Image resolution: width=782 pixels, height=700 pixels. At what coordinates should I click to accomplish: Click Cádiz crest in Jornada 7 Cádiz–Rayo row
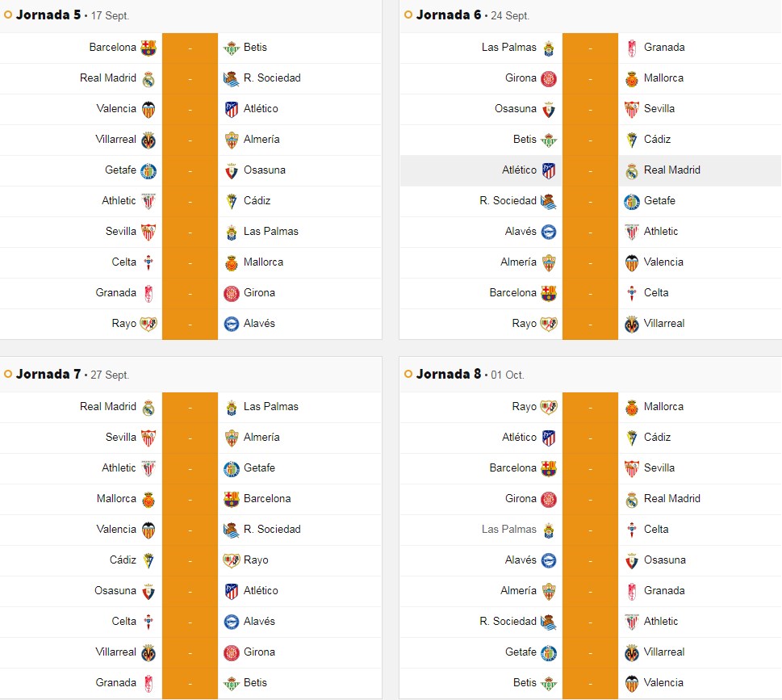point(148,560)
